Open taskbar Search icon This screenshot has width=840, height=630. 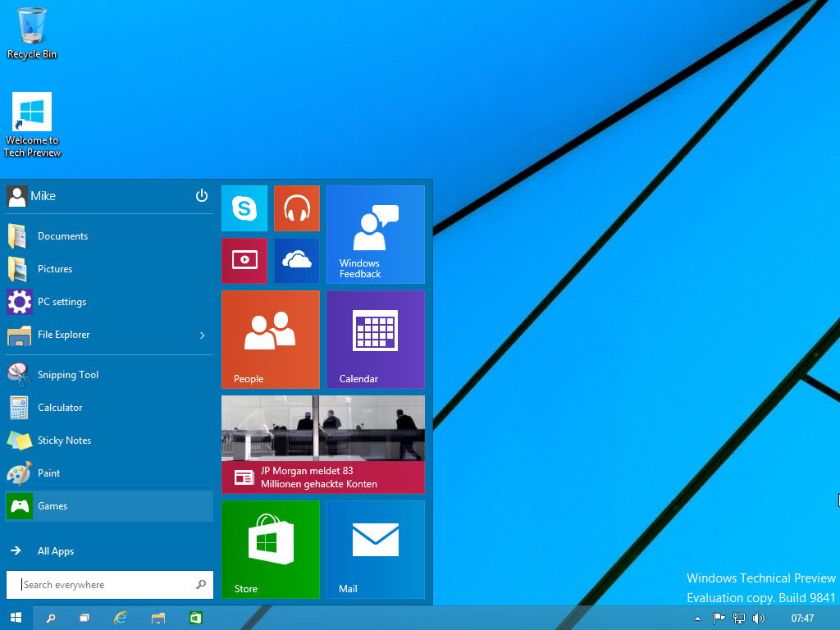point(51,619)
